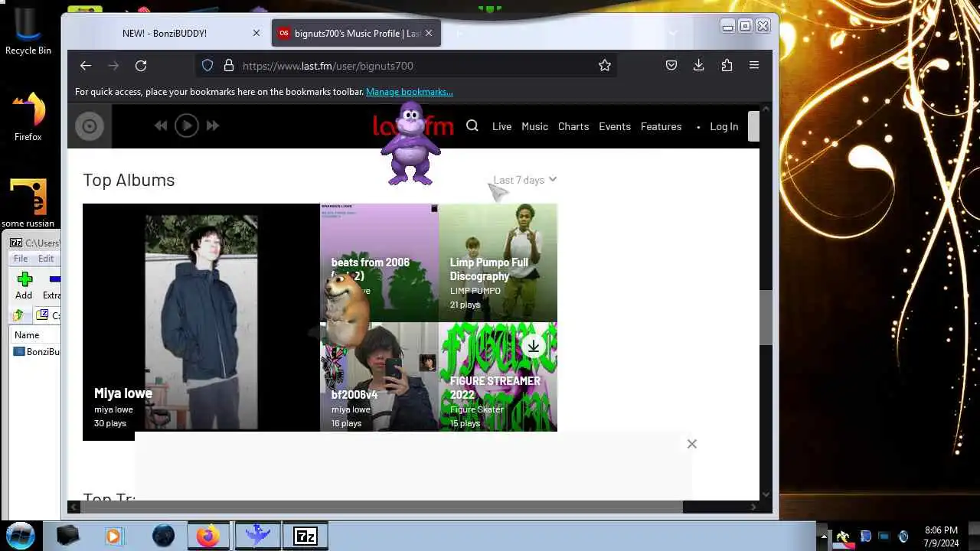The height and width of the screenshot is (551, 980).
Task: Select the BonziBu file in 7-Zip list
Action: click(37, 352)
